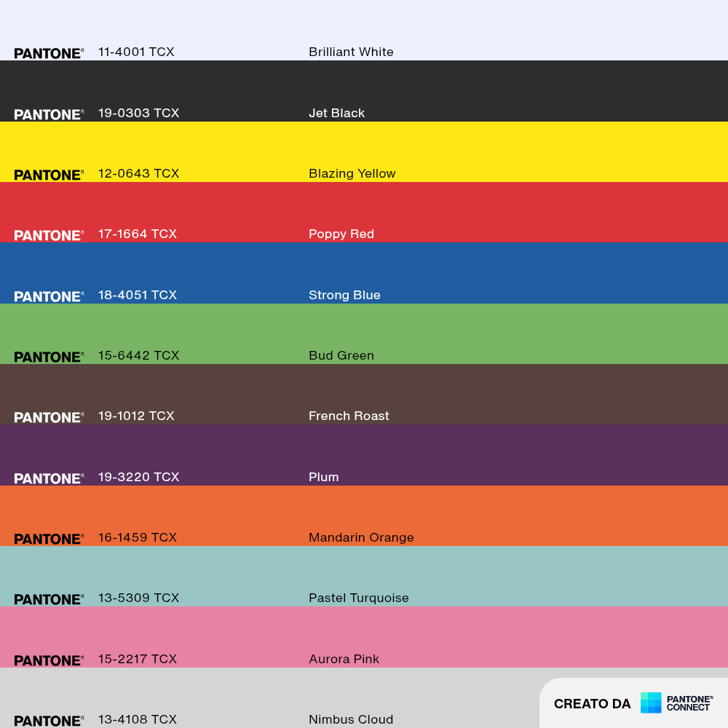Click the Pantone Connect gradient square icon
The width and height of the screenshot is (728, 728).
[x=650, y=703]
